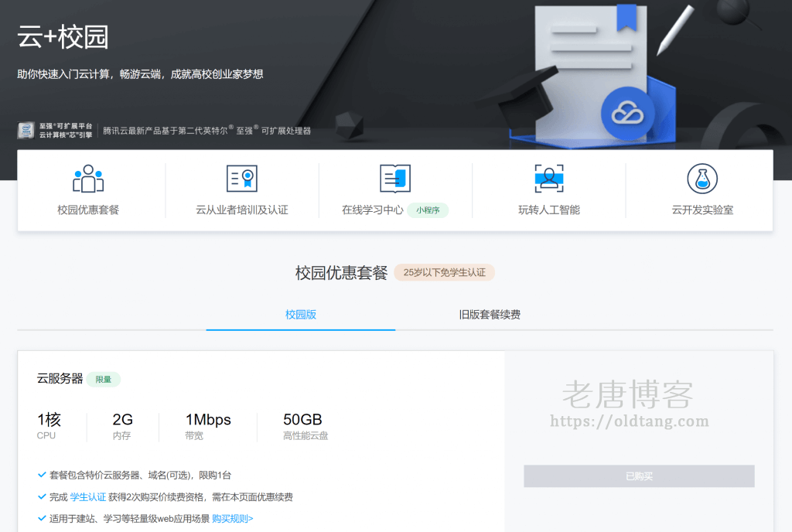The width and height of the screenshot is (792, 532).
Task: Click the 小程序 green badge
Action: click(x=428, y=210)
